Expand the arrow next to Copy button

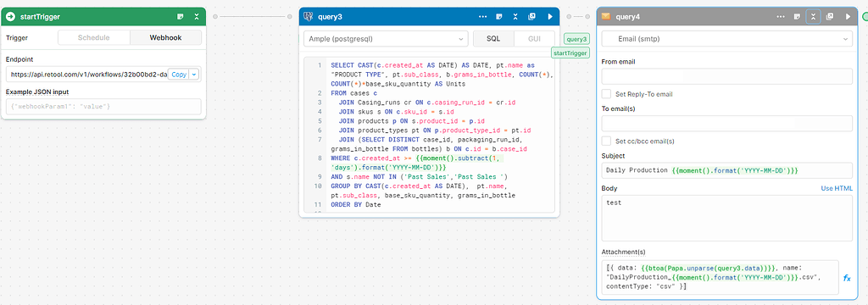[x=194, y=75]
